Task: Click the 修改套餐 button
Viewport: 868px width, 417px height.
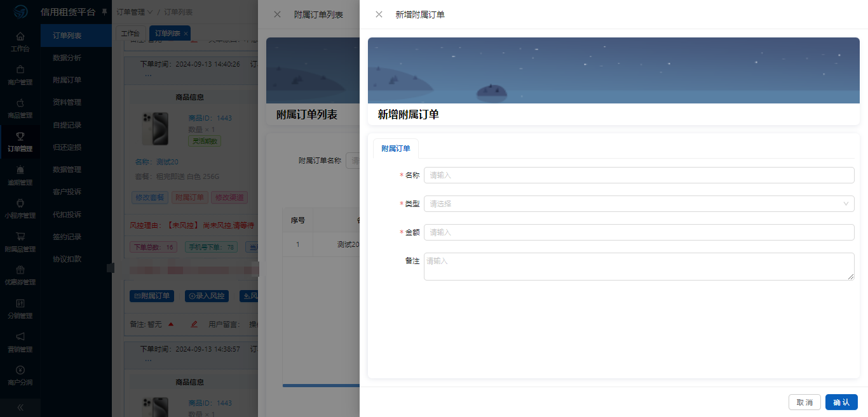Action: [150, 197]
